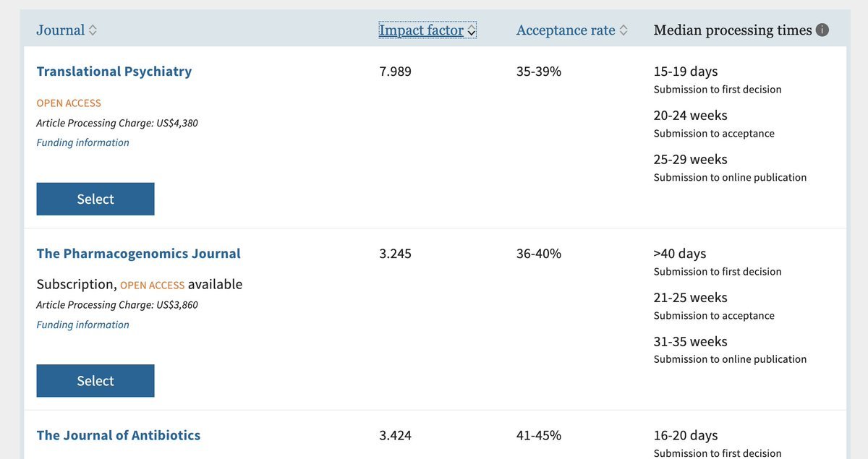The height and width of the screenshot is (459, 868).
Task: View Funding information for Pharmacogenomics Journal
Action: [x=83, y=325]
